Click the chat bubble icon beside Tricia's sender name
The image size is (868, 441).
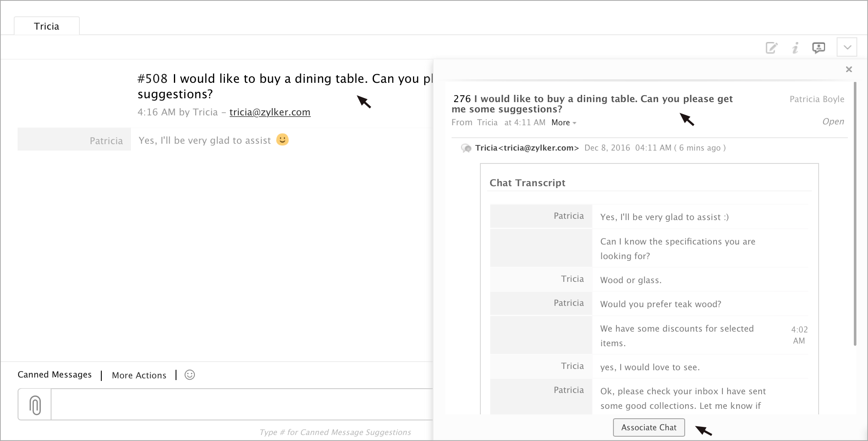coord(466,148)
